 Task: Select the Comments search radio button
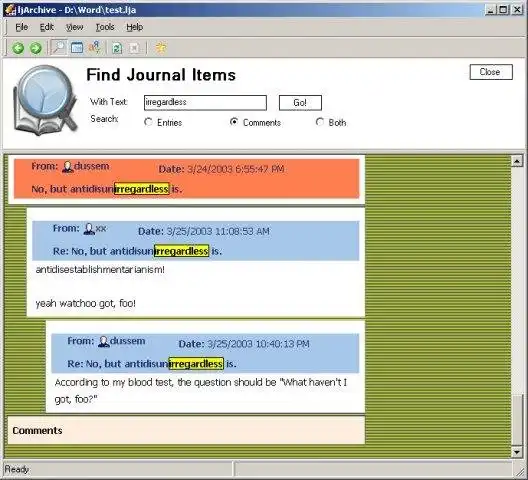pos(234,122)
